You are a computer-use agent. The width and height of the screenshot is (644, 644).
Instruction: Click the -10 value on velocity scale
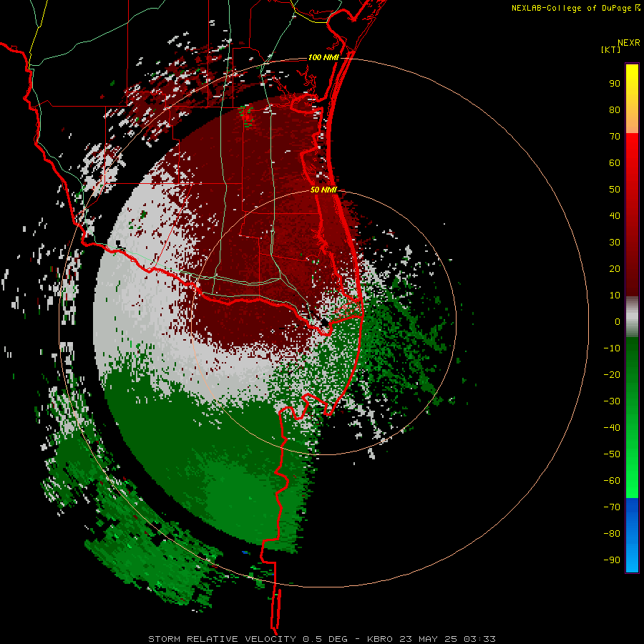point(612,348)
